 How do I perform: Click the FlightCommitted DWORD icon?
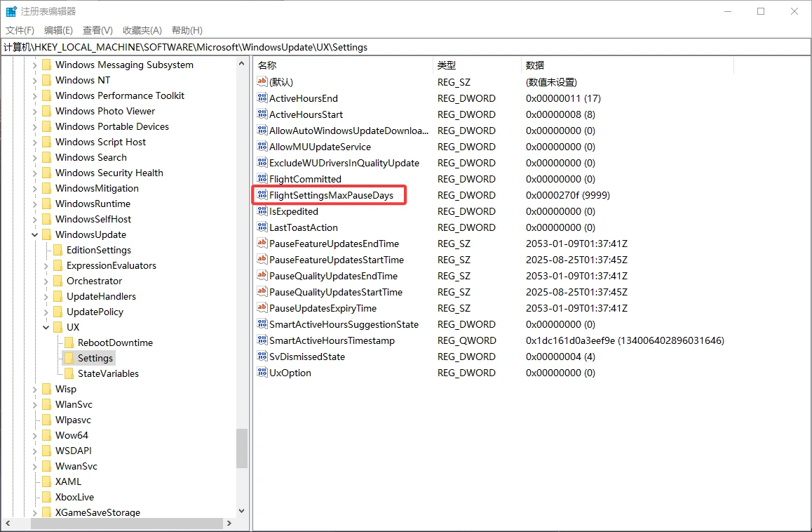(x=262, y=178)
